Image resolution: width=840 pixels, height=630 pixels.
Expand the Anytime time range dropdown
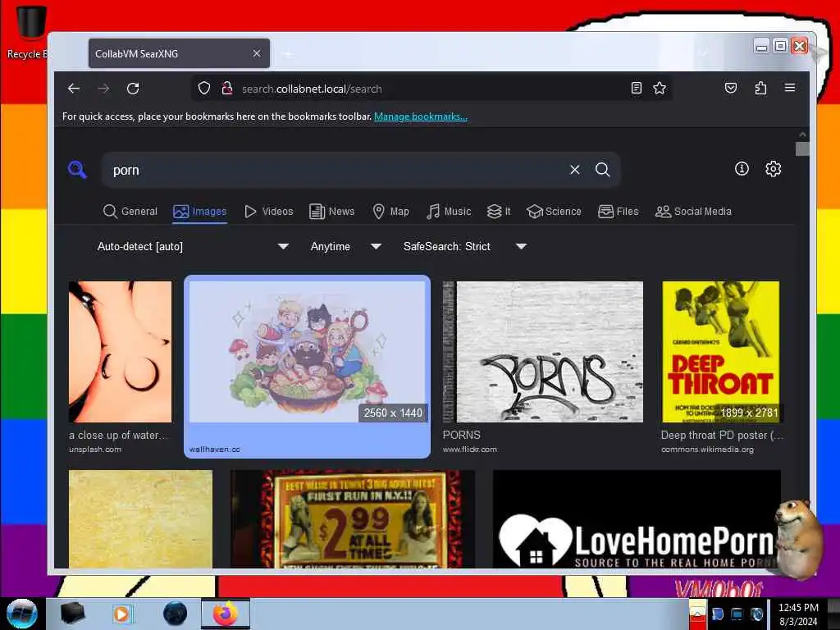[345, 246]
